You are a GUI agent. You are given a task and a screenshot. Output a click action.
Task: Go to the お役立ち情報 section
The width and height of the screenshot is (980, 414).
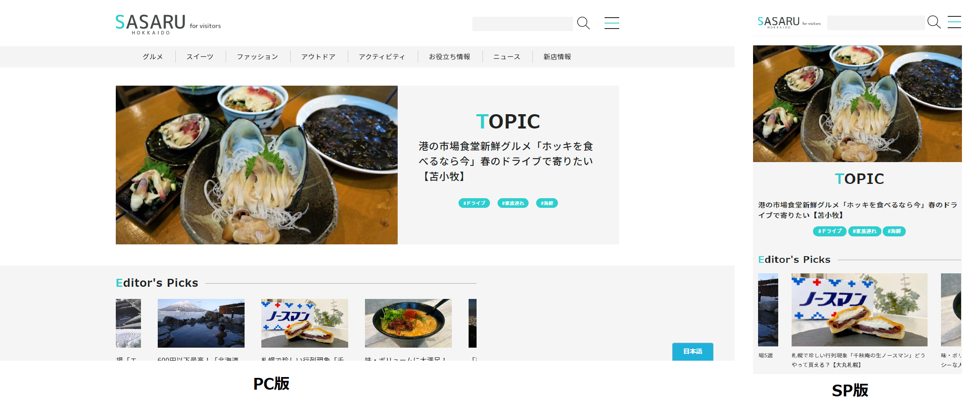450,57
